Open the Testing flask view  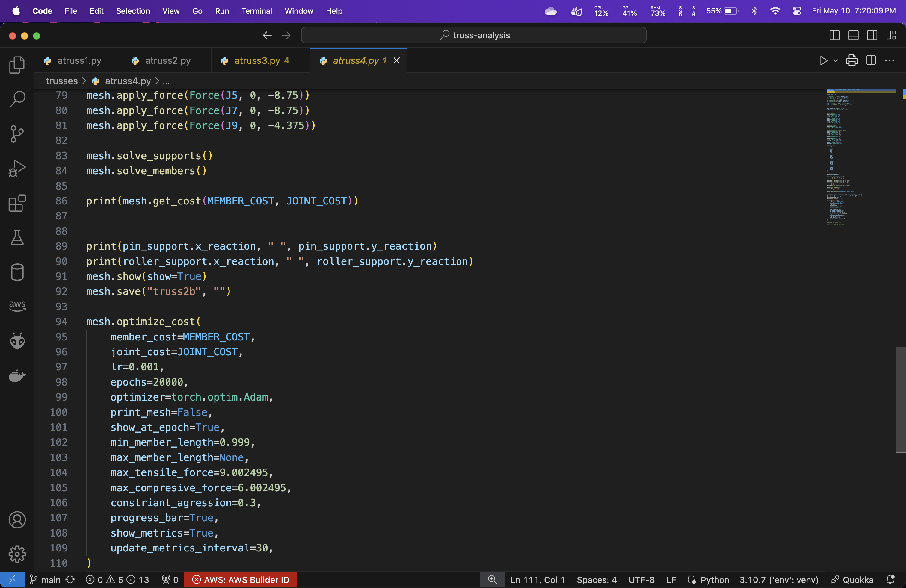coord(17,238)
